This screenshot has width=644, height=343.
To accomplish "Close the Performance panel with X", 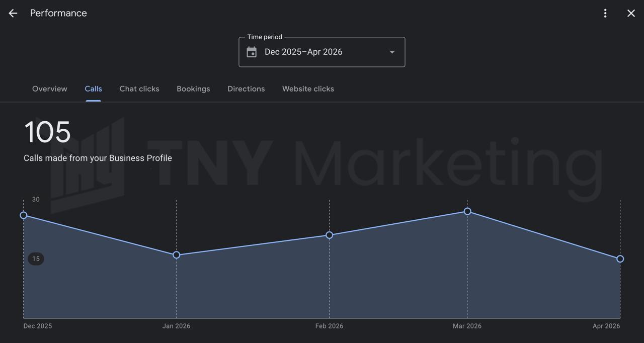I will pos(631,14).
